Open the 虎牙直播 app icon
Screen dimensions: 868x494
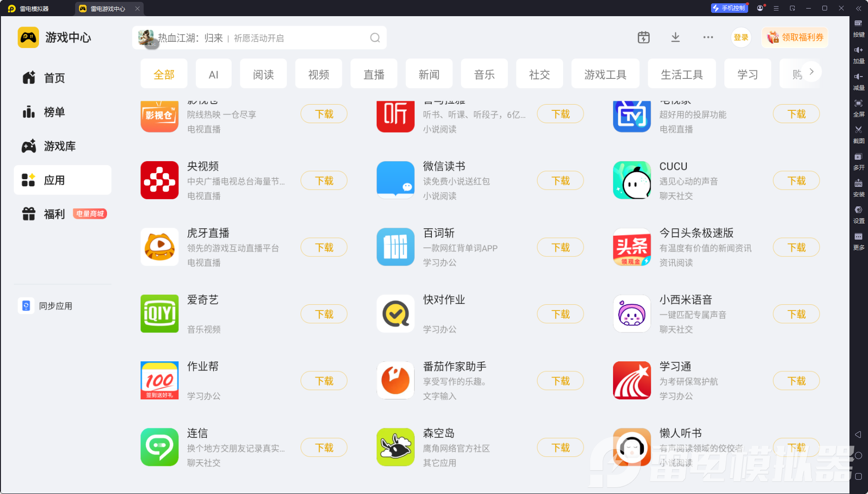tap(159, 247)
